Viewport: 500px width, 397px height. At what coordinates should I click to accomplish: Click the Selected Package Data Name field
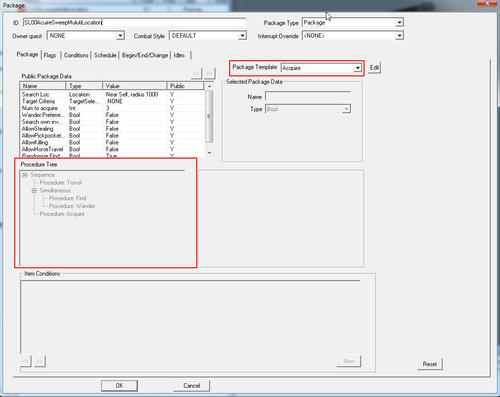pos(308,96)
